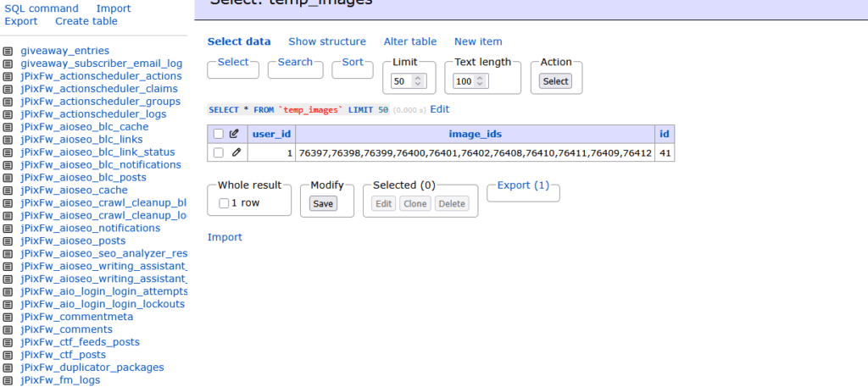The width and height of the screenshot is (868, 387).
Task: Check the row checkbox for user_id 1
Action: pos(219,152)
